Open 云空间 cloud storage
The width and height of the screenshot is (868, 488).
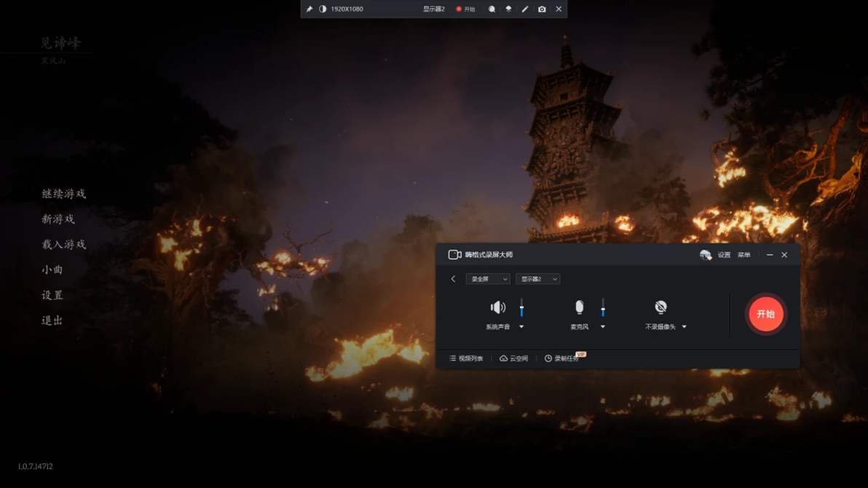[x=513, y=358]
